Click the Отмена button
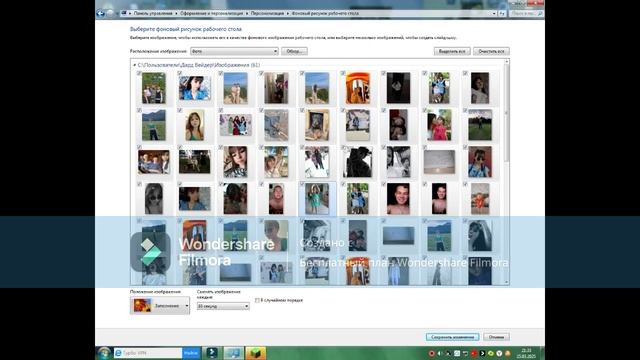The image size is (640, 360). tap(496, 337)
